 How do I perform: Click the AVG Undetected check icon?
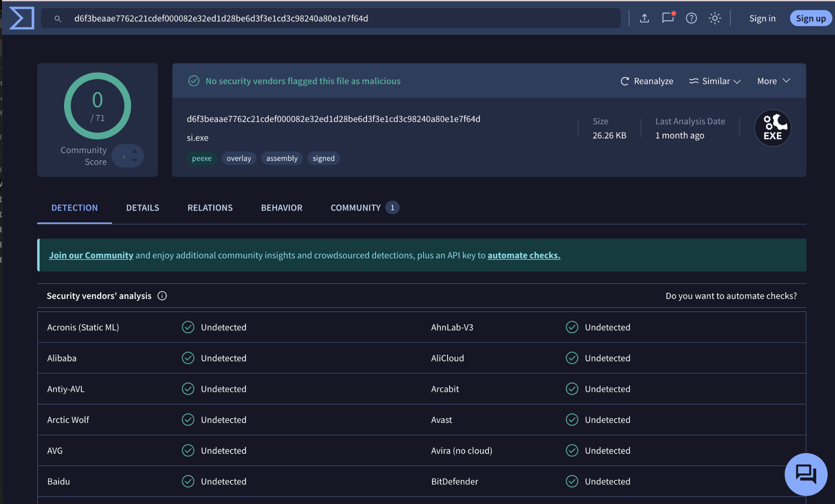tap(188, 451)
